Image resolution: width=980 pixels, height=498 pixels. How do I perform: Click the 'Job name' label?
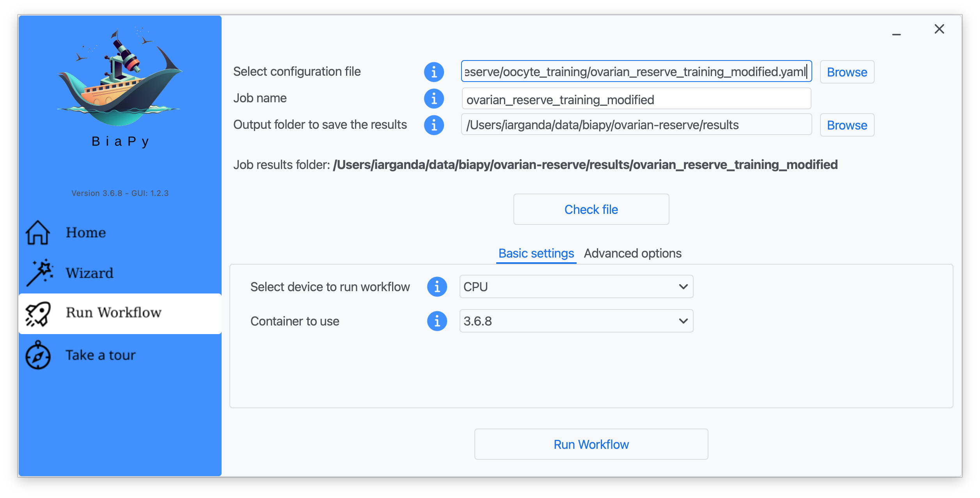click(260, 98)
